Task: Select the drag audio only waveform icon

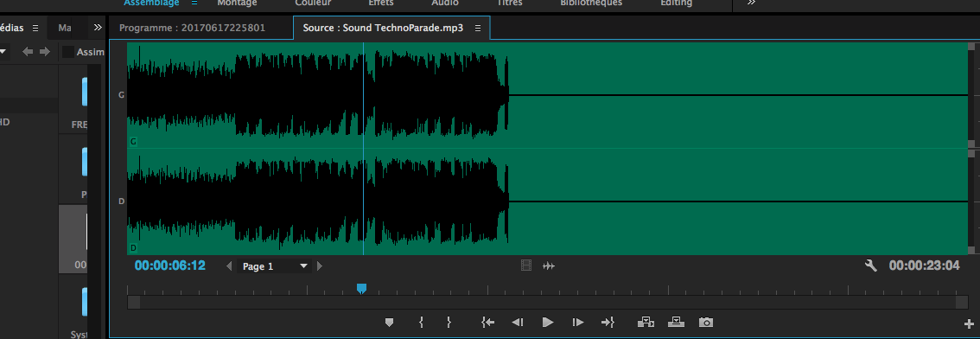Action: point(549,266)
